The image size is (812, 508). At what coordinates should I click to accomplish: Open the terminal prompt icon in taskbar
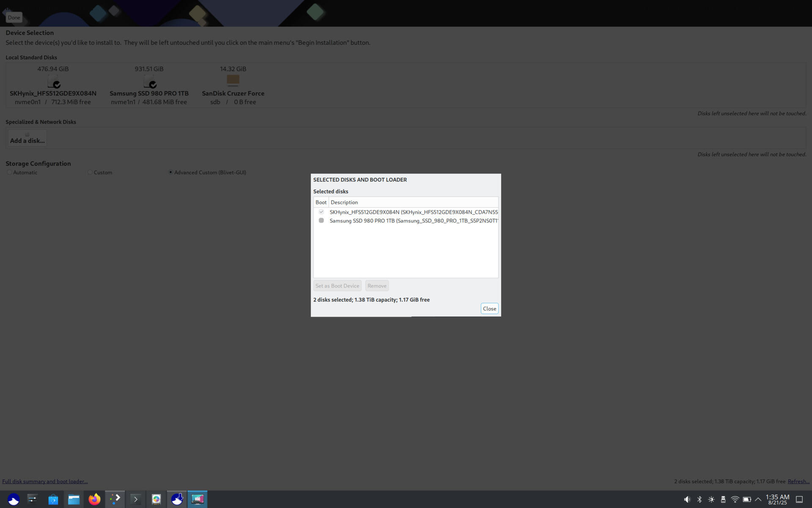tap(136, 500)
